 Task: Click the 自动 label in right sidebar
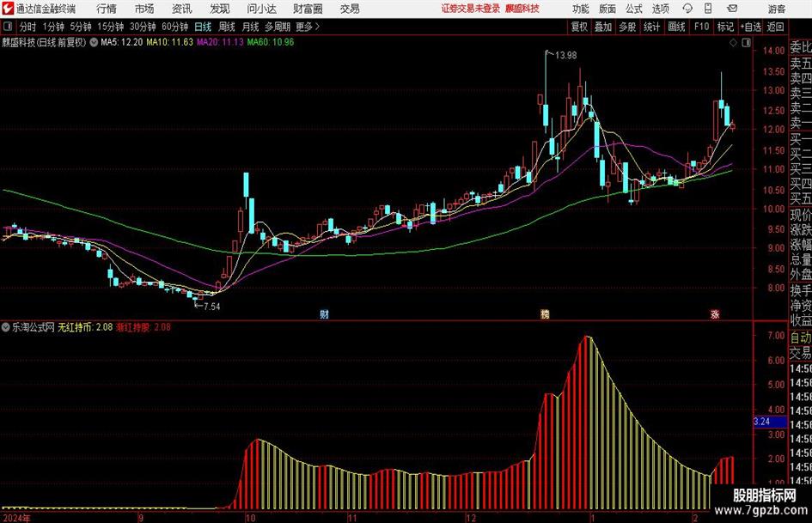801,338
